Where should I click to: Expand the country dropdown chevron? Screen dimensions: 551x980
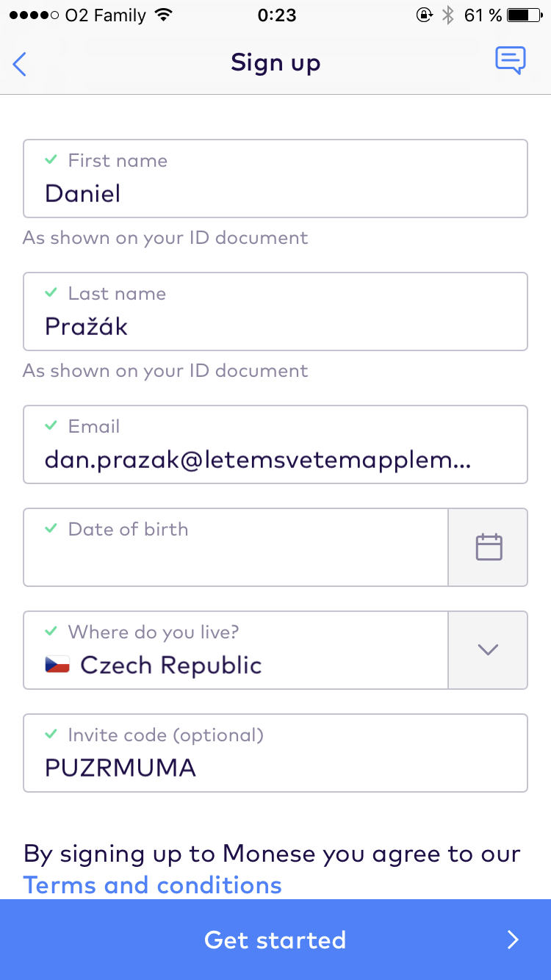click(x=488, y=650)
